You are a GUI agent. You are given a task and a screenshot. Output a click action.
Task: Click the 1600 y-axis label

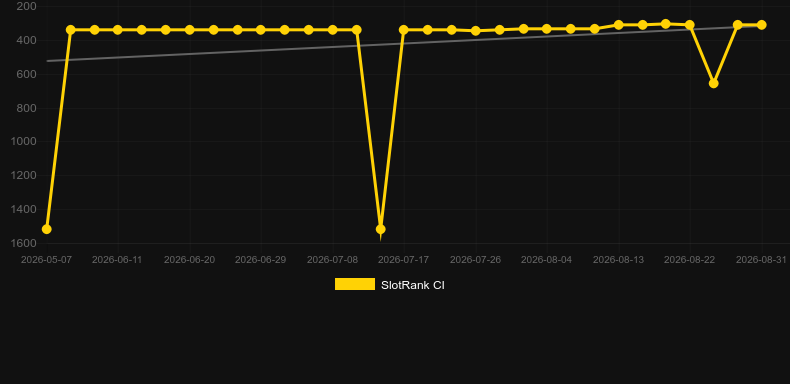pos(23,243)
